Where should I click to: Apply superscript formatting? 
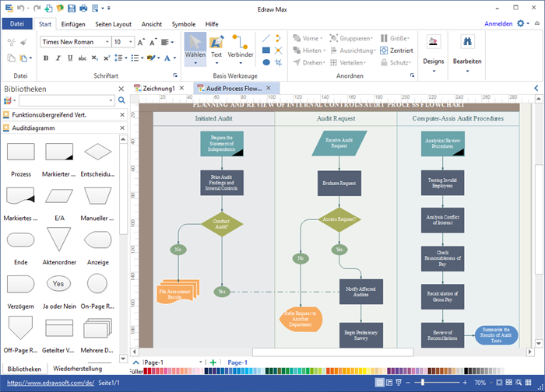(x=107, y=58)
